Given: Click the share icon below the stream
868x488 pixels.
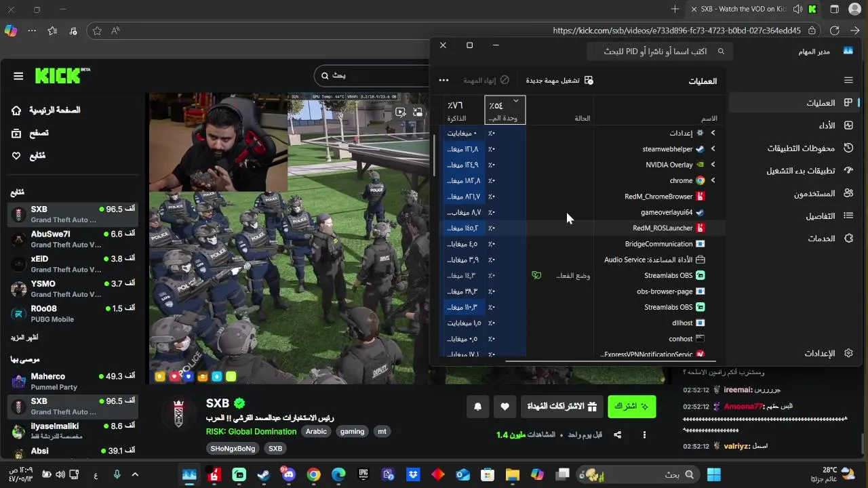Looking at the screenshot, I should (617, 434).
